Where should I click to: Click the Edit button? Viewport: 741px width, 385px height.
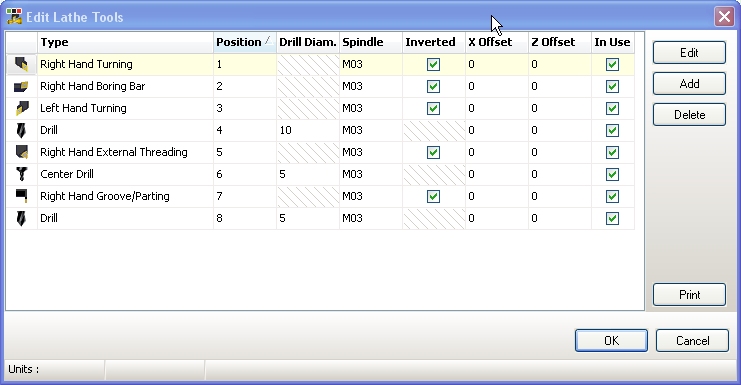[689, 52]
